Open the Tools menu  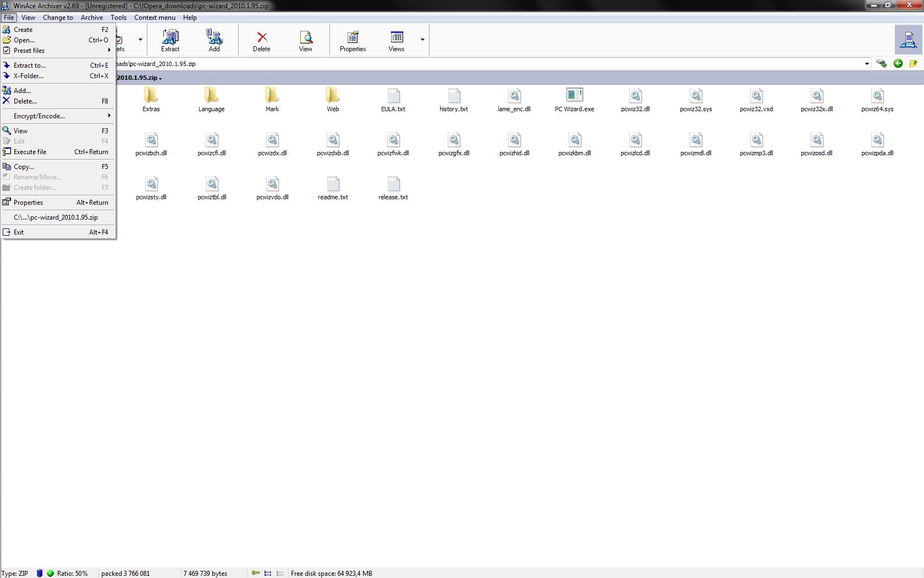(x=118, y=18)
